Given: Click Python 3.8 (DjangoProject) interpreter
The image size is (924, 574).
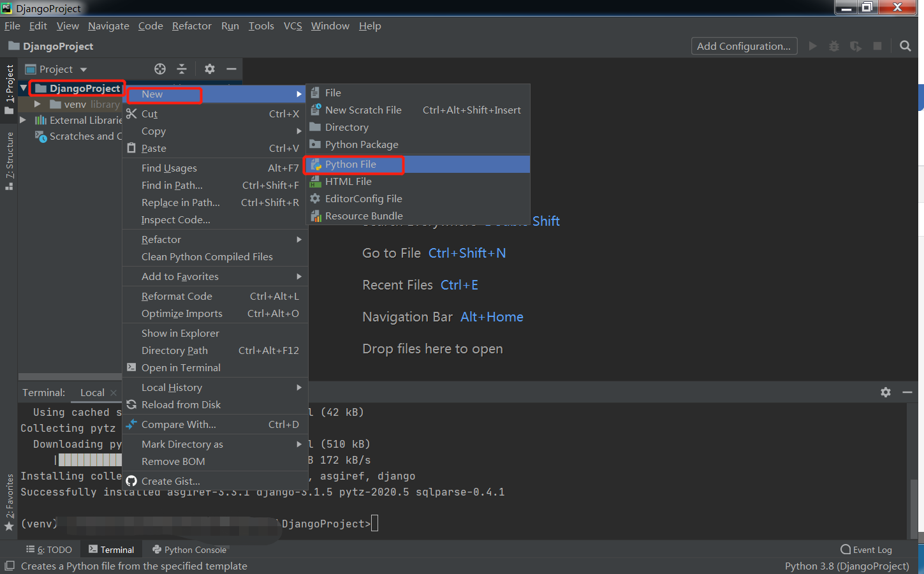Looking at the screenshot, I should click(847, 566).
